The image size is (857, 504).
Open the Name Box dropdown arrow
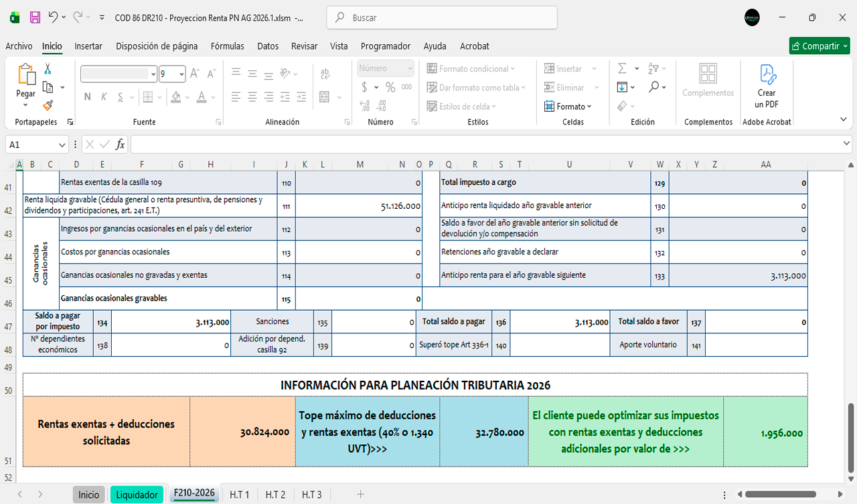tap(62, 145)
